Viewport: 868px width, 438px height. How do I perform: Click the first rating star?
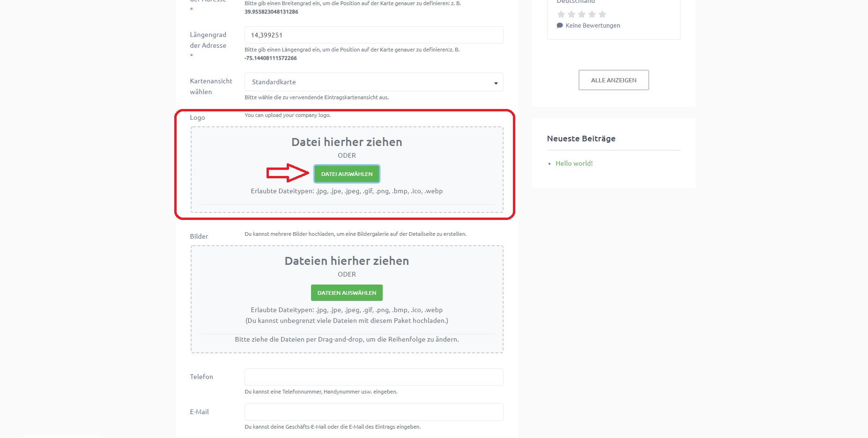[x=561, y=15]
